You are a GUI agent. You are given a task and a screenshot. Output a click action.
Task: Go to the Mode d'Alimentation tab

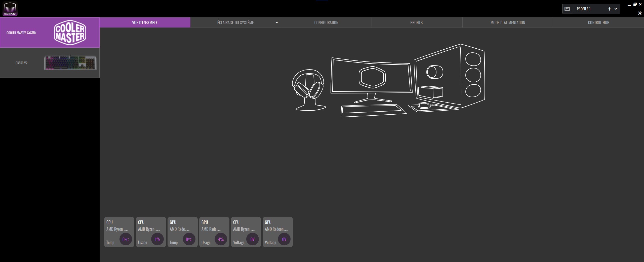[507, 23]
